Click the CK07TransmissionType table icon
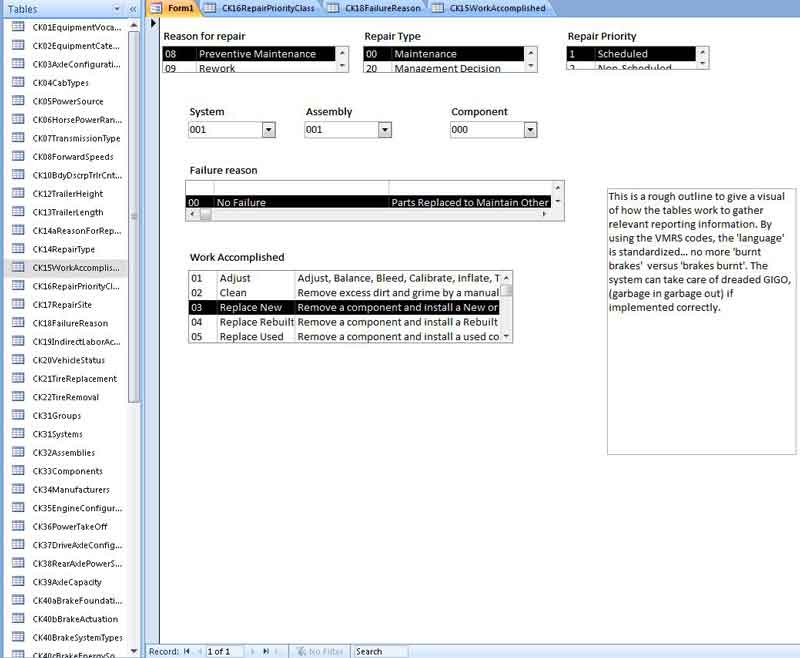This screenshot has height=658, width=800. click(18, 137)
